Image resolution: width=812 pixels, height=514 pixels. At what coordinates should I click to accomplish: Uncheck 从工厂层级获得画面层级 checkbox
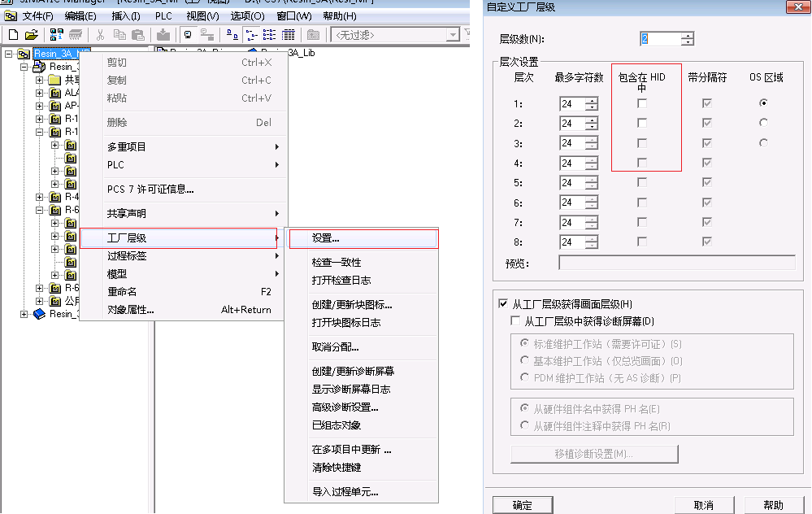[x=503, y=304]
